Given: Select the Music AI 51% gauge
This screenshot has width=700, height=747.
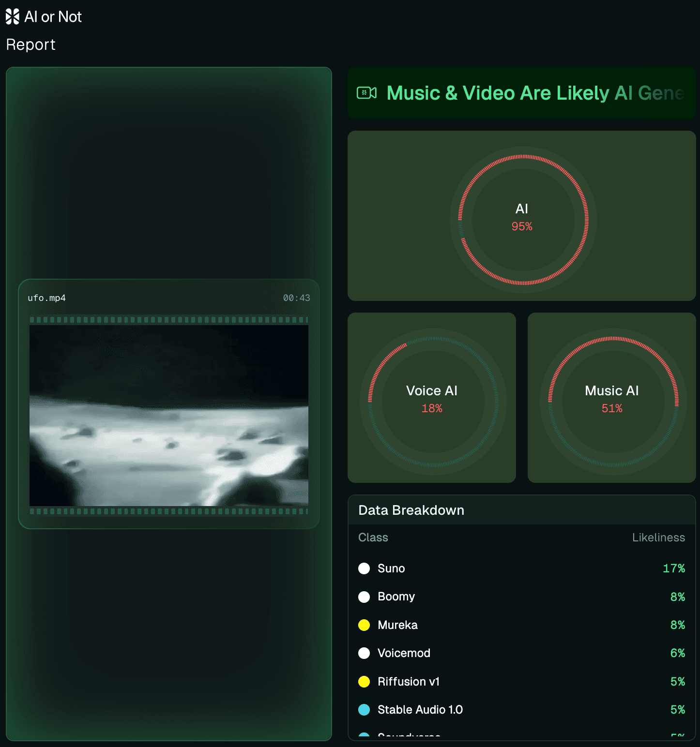Looking at the screenshot, I should (611, 399).
